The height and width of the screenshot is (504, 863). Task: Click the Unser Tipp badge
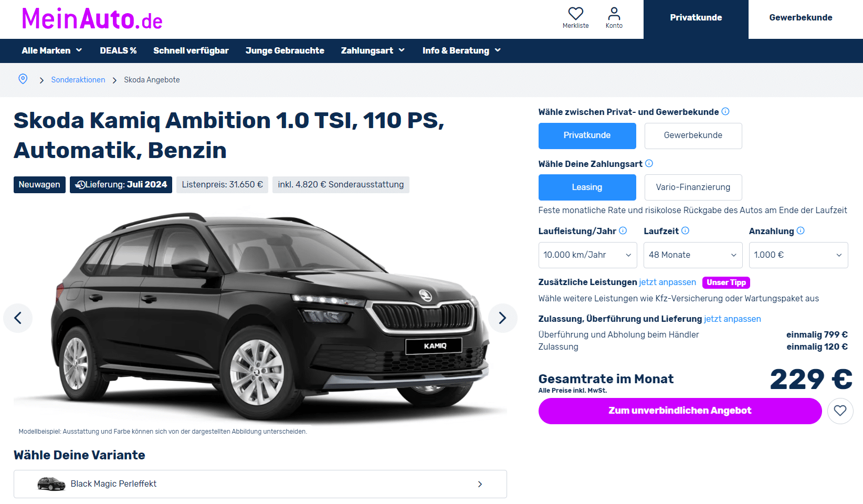pyautogui.click(x=726, y=282)
